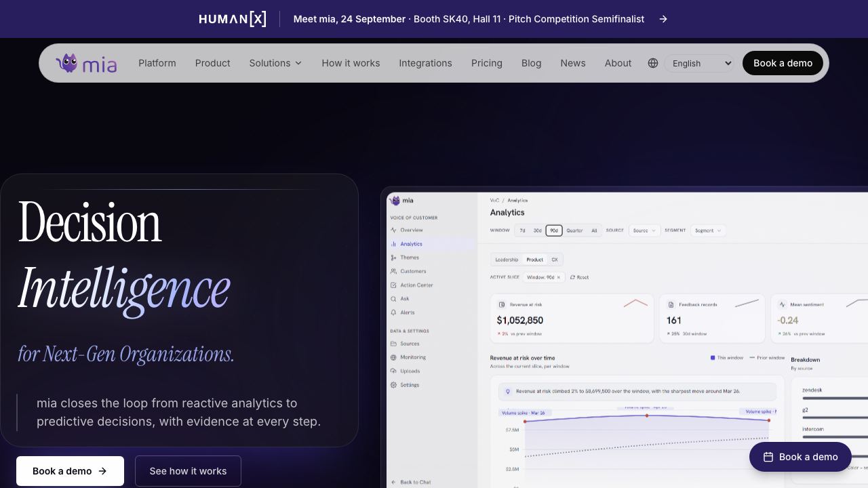Click the HUMAN[X] logo in the banner
The image size is (868, 488).
[233, 19]
